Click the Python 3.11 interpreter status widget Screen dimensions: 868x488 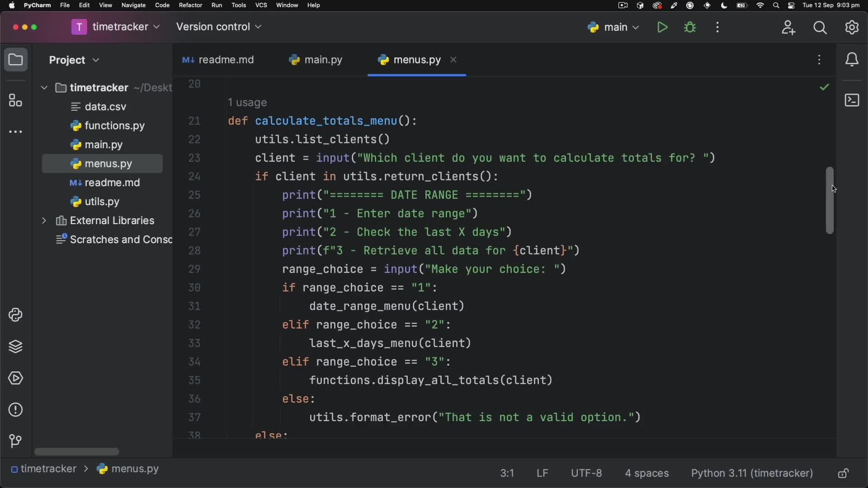tap(752, 473)
